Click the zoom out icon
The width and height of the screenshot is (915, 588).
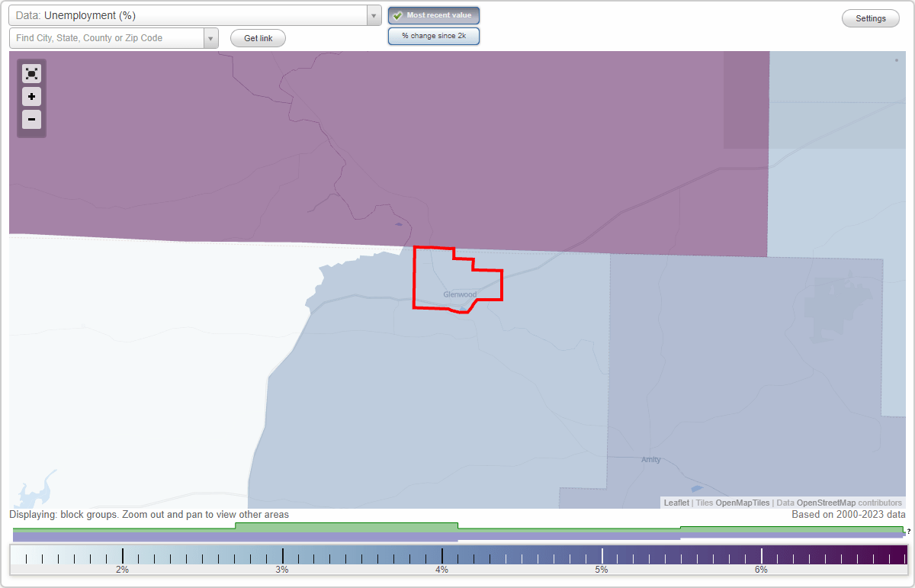click(31, 120)
